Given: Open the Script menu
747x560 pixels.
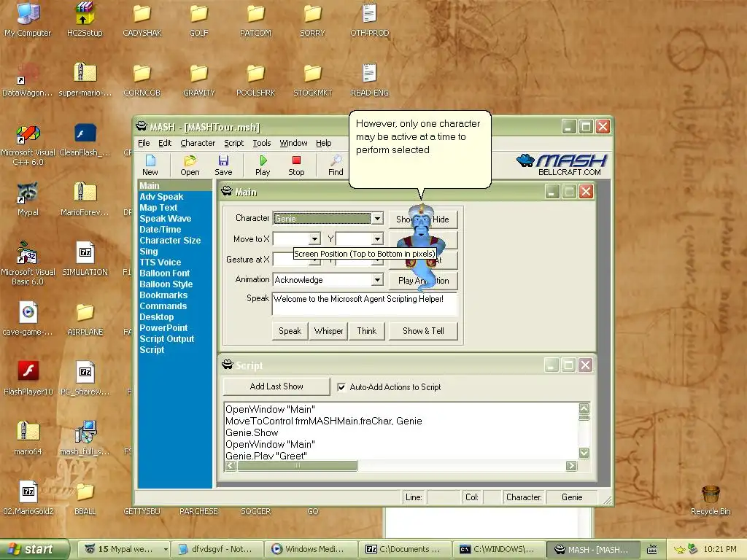Looking at the screenshot, I should (x=234, y=143).
